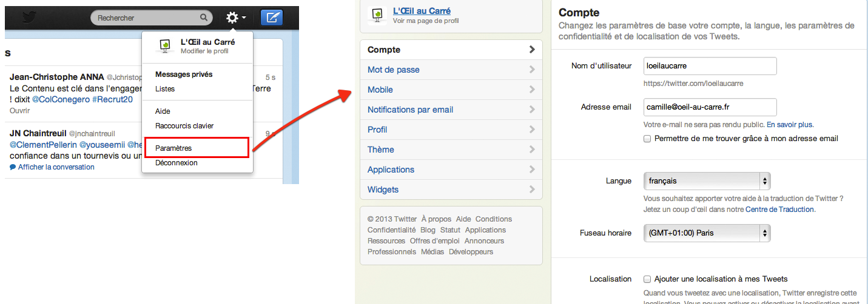Click the Conditions footer link
The width and height of the screenshot is (868, 304).
click(x=494, y=219)
